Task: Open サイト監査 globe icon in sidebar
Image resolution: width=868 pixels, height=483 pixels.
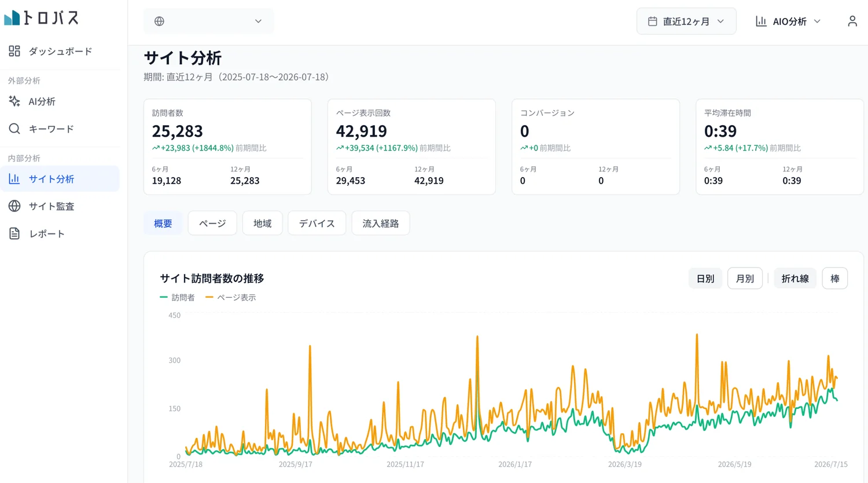Action: pos(14,206)
